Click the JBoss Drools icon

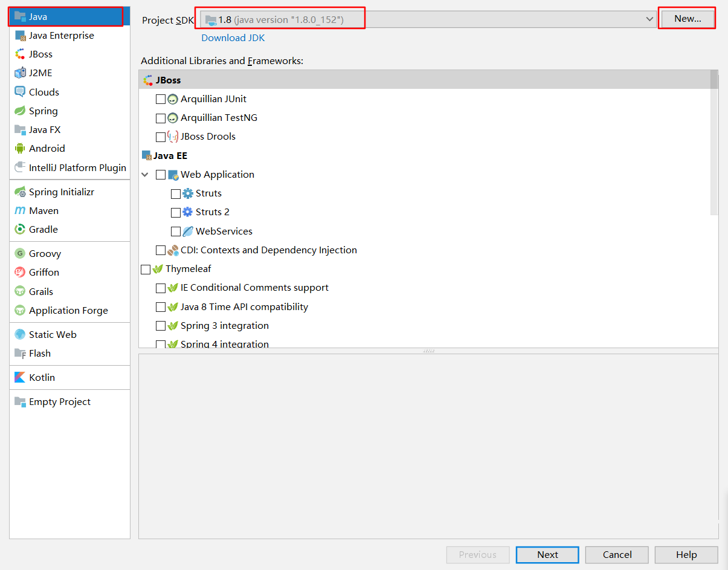[173, 137]
